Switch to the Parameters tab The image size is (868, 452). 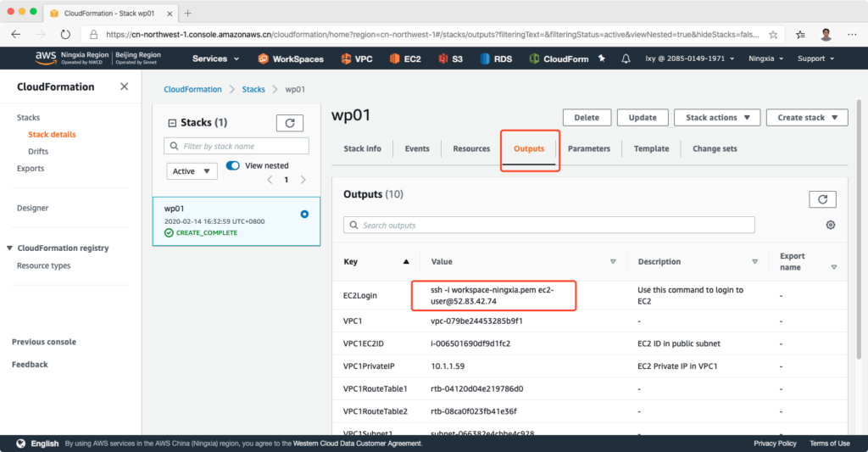tap(588, 148)
